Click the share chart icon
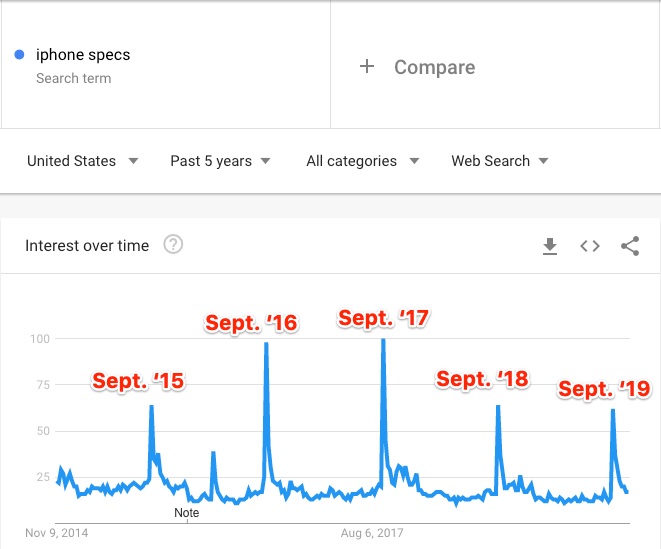661x549 pixels. coord(630,246)
